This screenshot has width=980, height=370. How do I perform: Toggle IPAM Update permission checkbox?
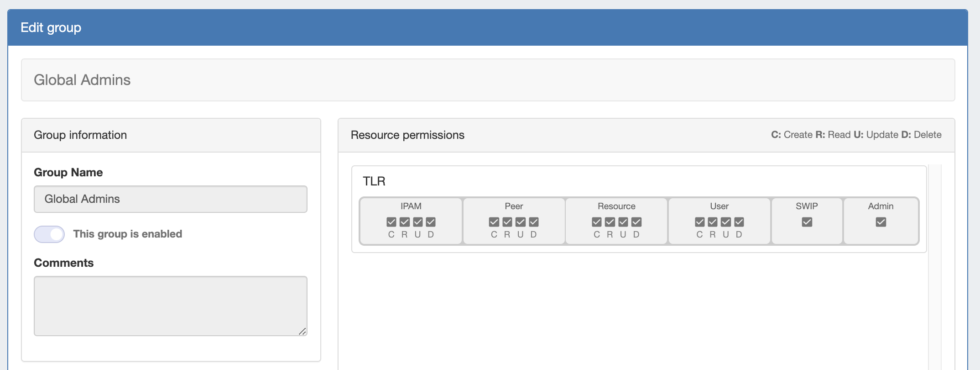click(x=417, y=222)
